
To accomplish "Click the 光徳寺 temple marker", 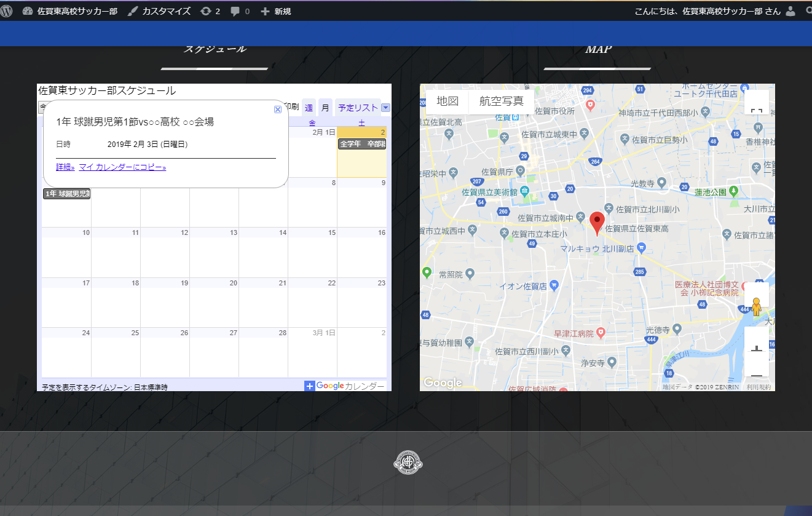I will tap(677, 329).
